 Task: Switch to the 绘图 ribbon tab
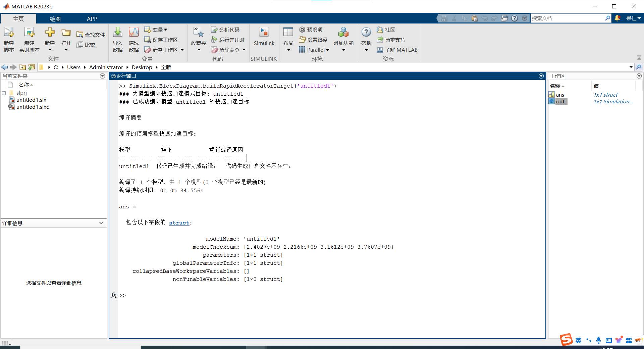click(x=55, y=18)
